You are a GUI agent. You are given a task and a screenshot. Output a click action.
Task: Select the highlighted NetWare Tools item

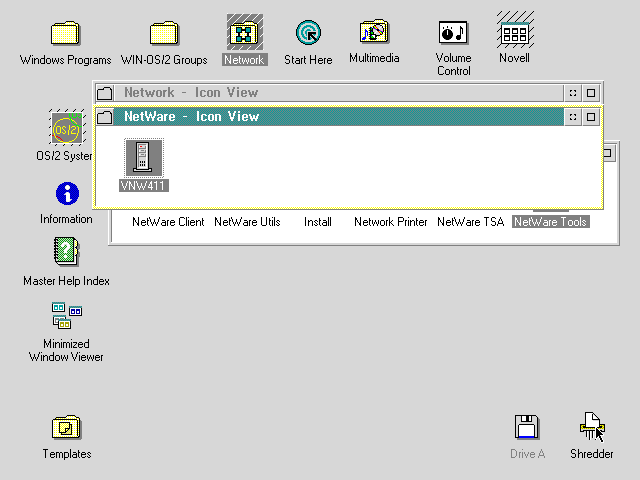551,222
